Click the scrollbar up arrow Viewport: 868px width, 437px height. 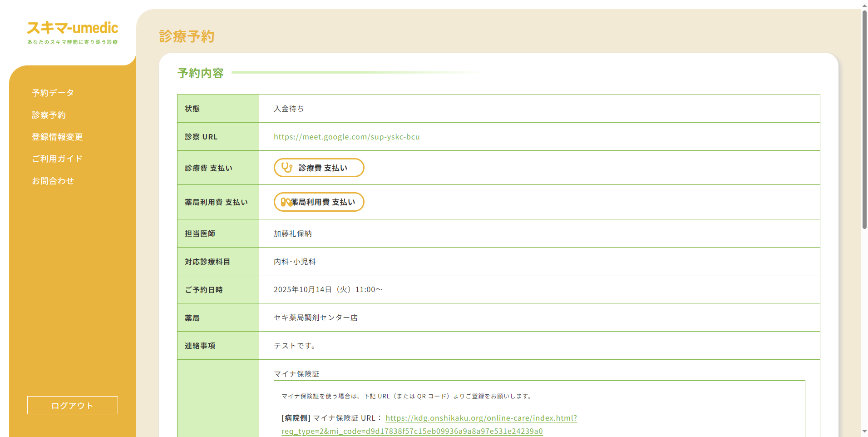click(864, 5)
